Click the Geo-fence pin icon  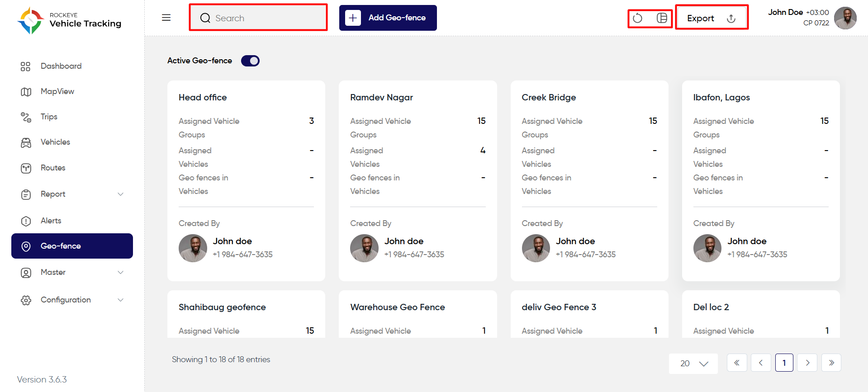pos(26,246)
